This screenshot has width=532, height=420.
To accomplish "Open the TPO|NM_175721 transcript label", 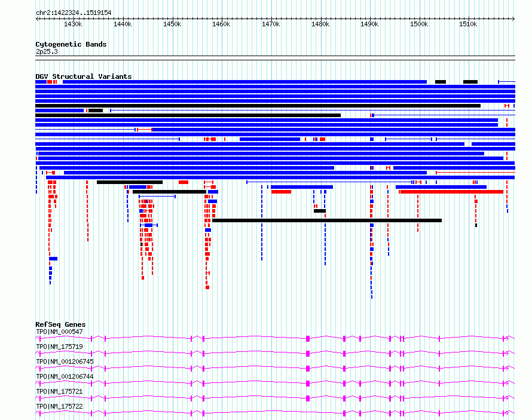I will (x=59, y=391).
